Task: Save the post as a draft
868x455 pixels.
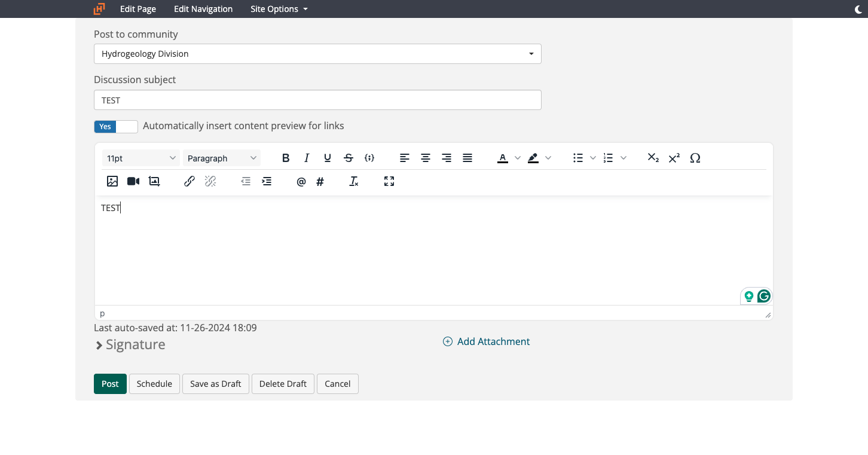Action: (216, 384)
